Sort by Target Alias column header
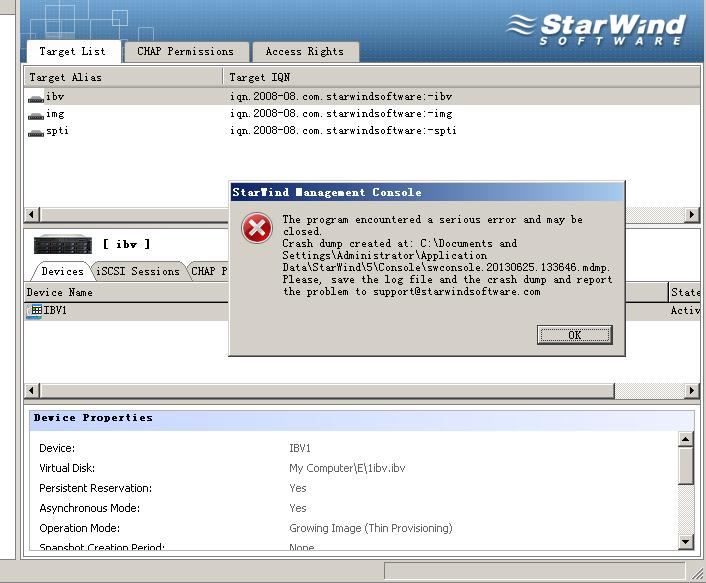This screenshot has height=583, width=706. 123,77
